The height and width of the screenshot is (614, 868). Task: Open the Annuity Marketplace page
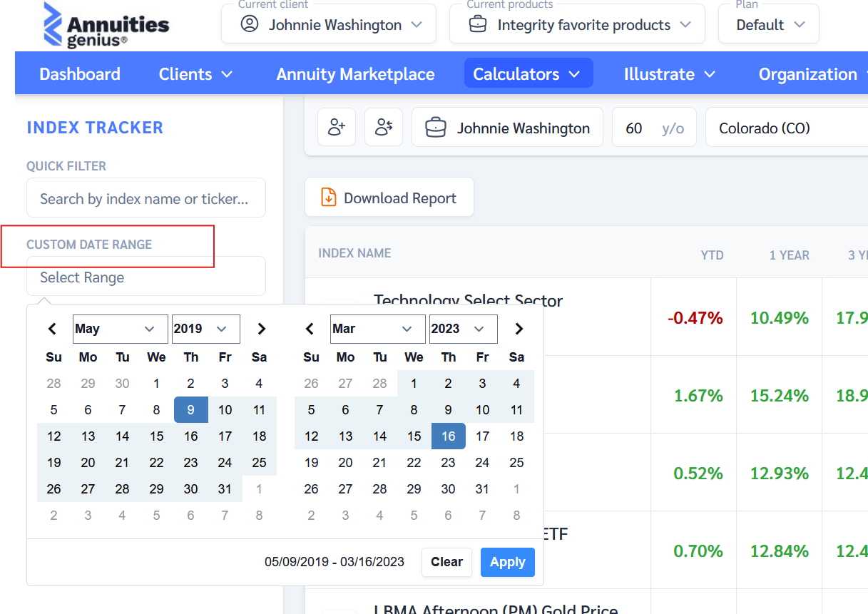pos(355,74)
